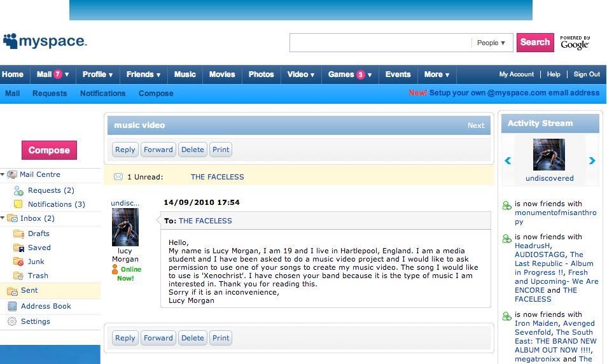
Task: Click the Sign Out link
Action: tap(587, 74)
